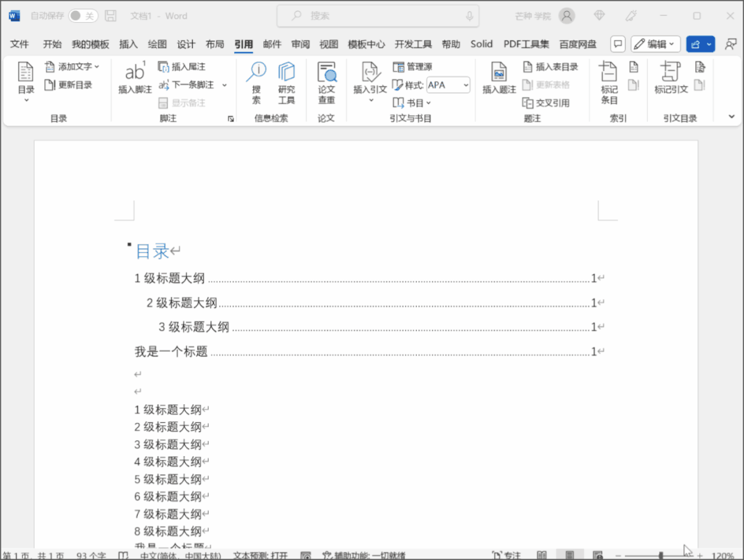Screen dimensions: 744x560
Task: Click the 插入题注 caption icon
Action: coord(499,72)
